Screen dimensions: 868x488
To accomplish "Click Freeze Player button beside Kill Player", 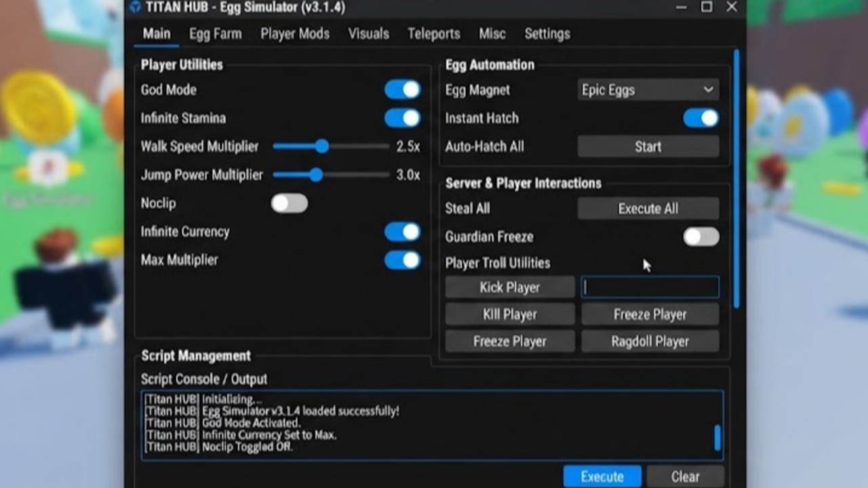I will (650, 314).
